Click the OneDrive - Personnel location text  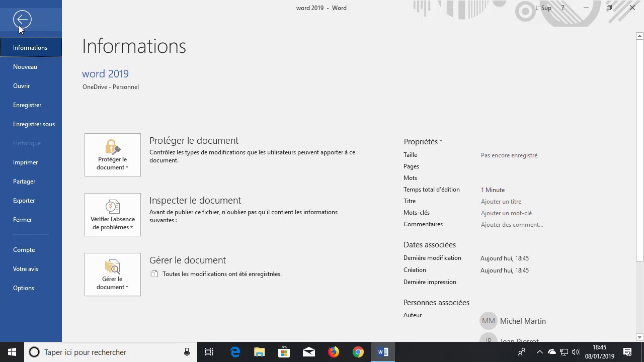(x=111, y=87)
